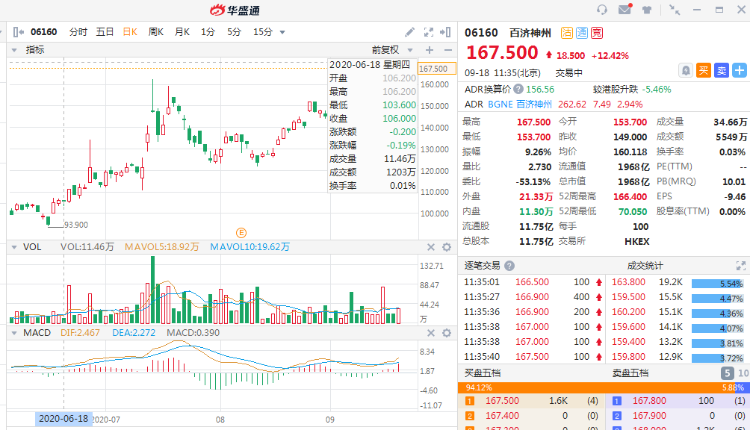The image size is (750, 430).
Task: Zoom out the K-line chart with minus
Action: point(448,50)
